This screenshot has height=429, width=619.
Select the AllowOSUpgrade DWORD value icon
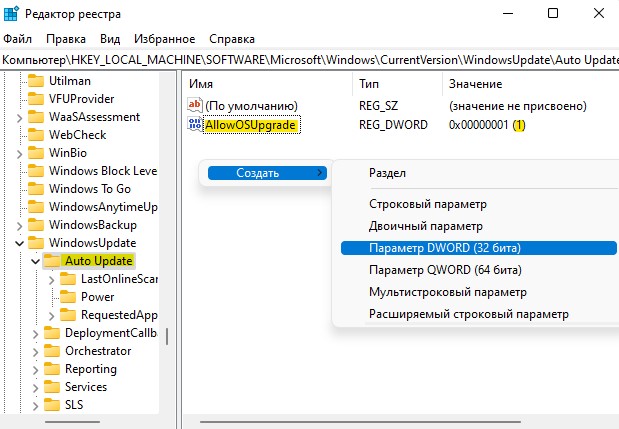[x=194, y=124]
